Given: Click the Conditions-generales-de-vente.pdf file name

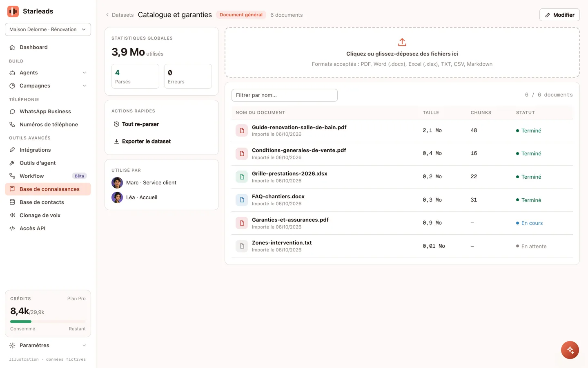Looking at the screenshot, I should pyautogui.click(x=299, y=150).
